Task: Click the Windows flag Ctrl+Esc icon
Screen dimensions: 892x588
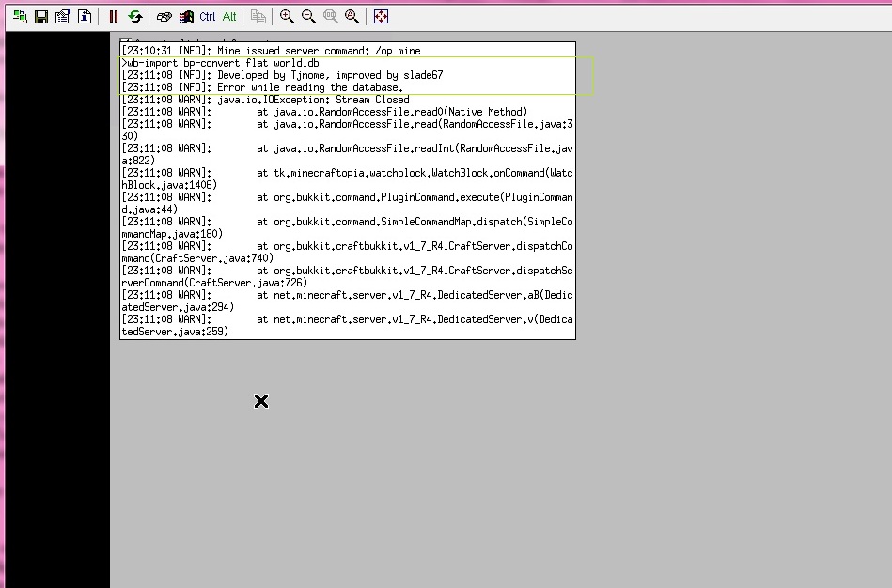Action: click(186, 17)
